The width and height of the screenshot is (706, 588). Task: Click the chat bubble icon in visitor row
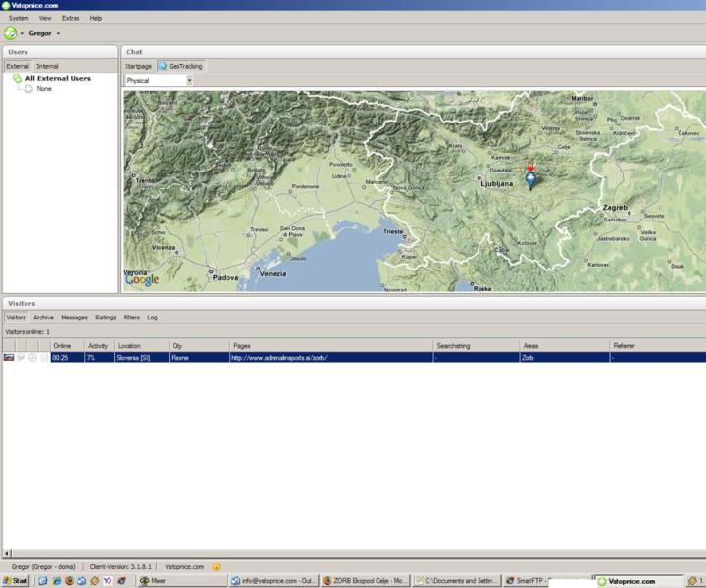coord(21,358)
